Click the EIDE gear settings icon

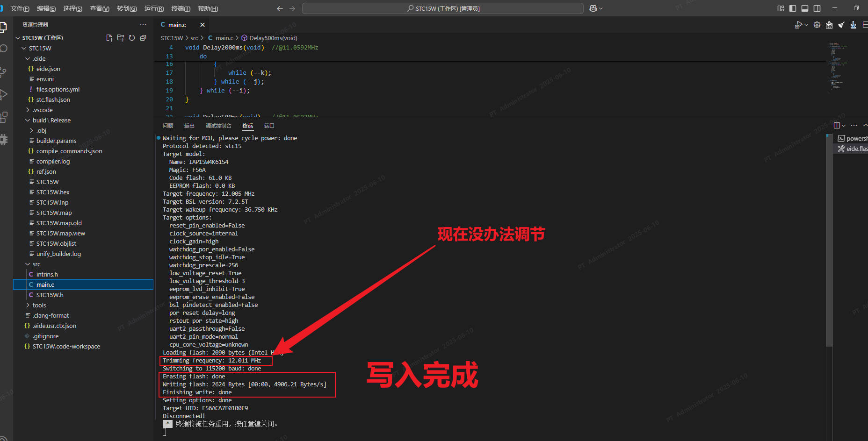(817, 25)
